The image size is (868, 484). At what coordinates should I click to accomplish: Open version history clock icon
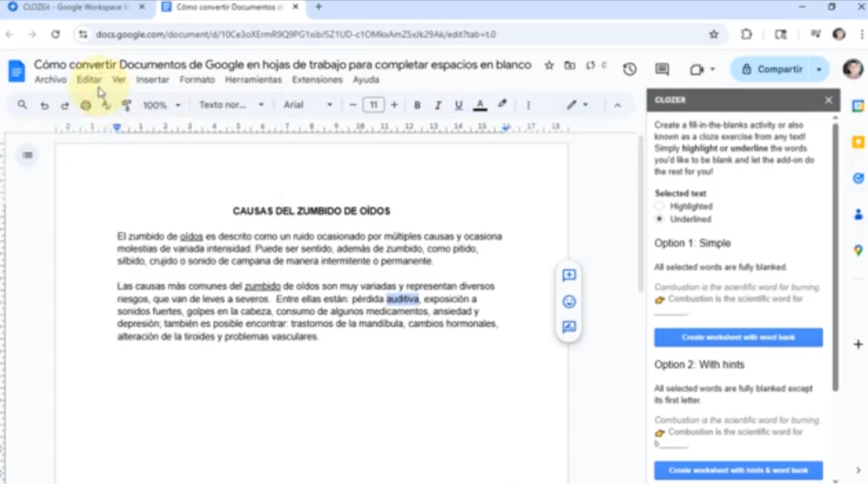(630, 69)
